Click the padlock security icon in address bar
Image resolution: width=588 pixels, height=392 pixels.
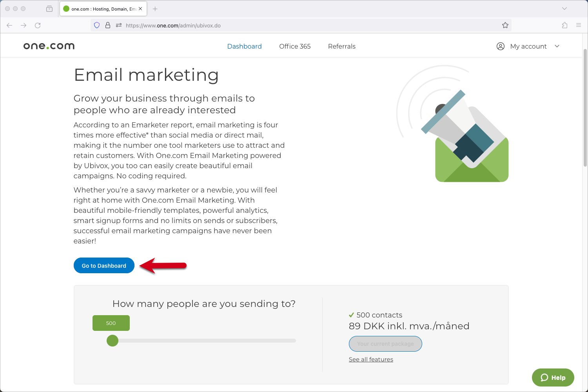pyautogui.click(x=107, y=25)
